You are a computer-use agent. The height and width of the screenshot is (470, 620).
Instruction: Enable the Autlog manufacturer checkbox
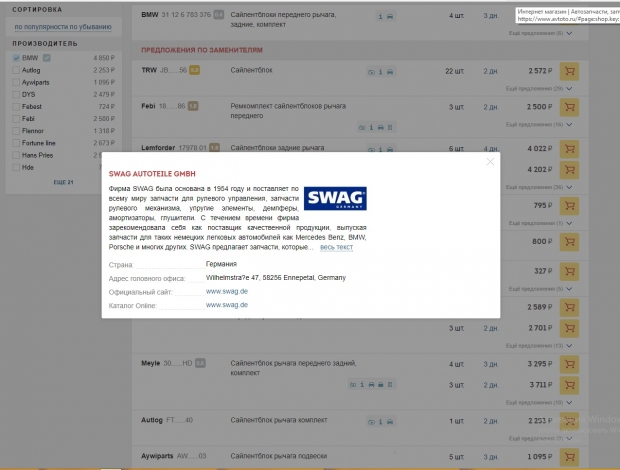point(16,70)
